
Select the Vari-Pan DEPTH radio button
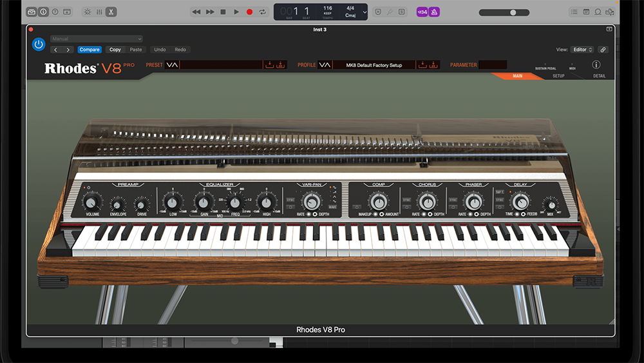point(315,214)
